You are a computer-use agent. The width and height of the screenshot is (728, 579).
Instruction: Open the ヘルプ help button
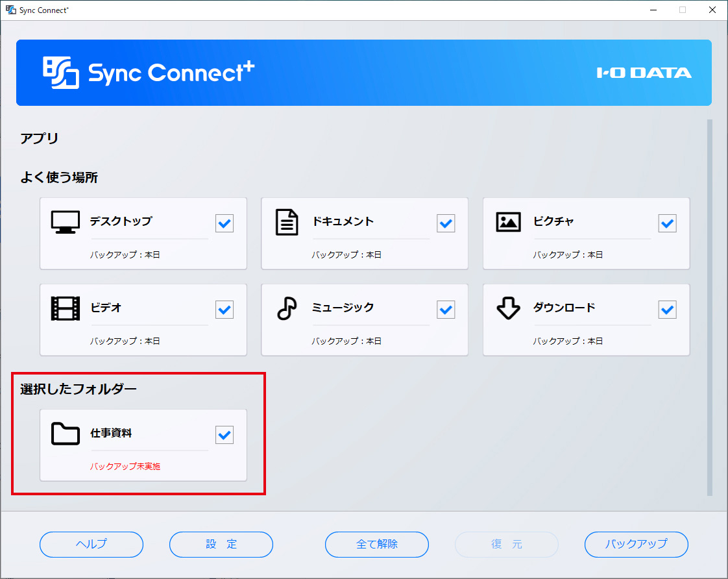(91, 545)
